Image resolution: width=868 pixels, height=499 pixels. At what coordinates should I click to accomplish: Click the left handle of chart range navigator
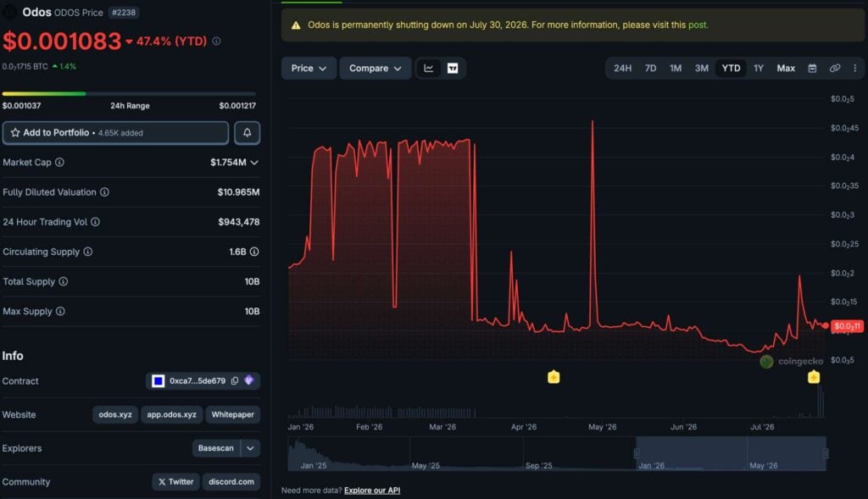coord(637,453)
